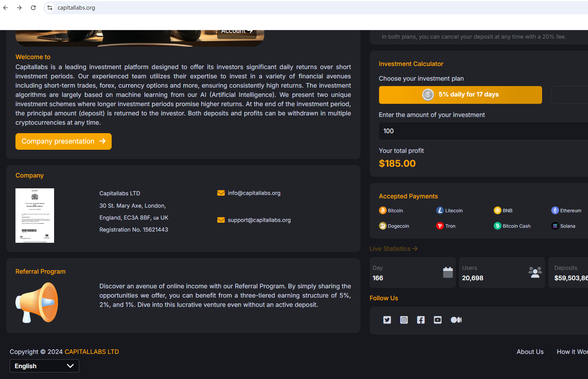This screenshot has height=379, width=588.
Task: Click the Users count 20,698
Action: pos(472,278)
